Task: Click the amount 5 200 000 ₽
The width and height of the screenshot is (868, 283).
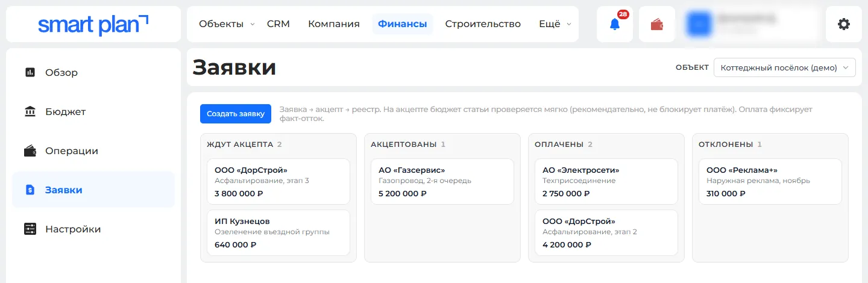Action: pyautogui.click(x=403, y=194)
